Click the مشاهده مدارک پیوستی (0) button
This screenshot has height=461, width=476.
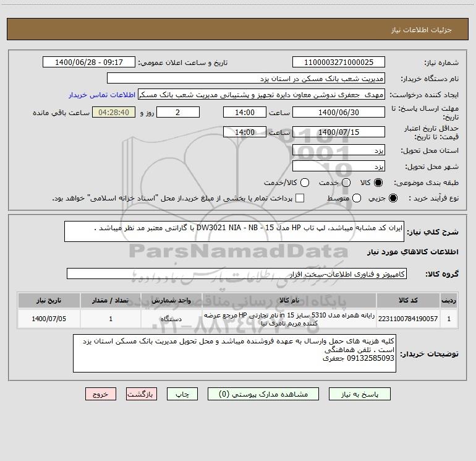[263, 394]
